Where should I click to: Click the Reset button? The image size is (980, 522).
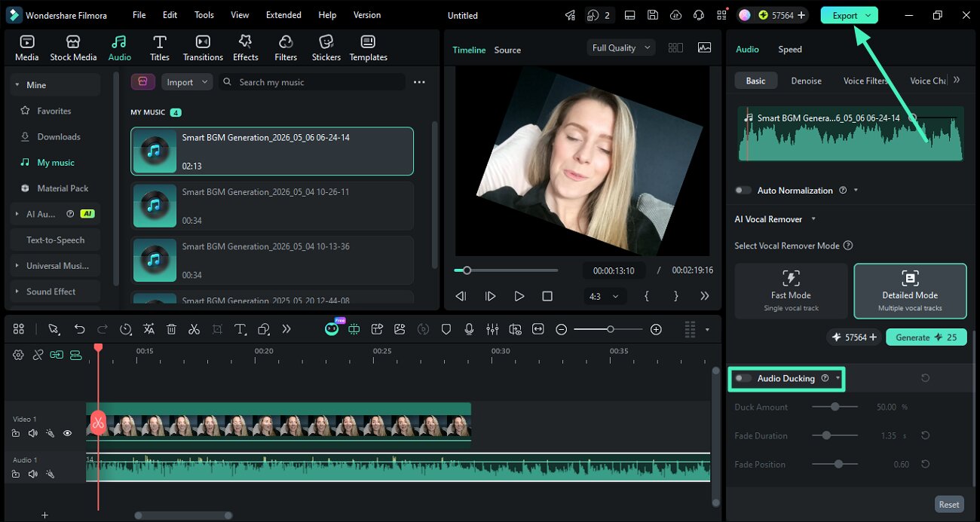[x=949, y=505]
